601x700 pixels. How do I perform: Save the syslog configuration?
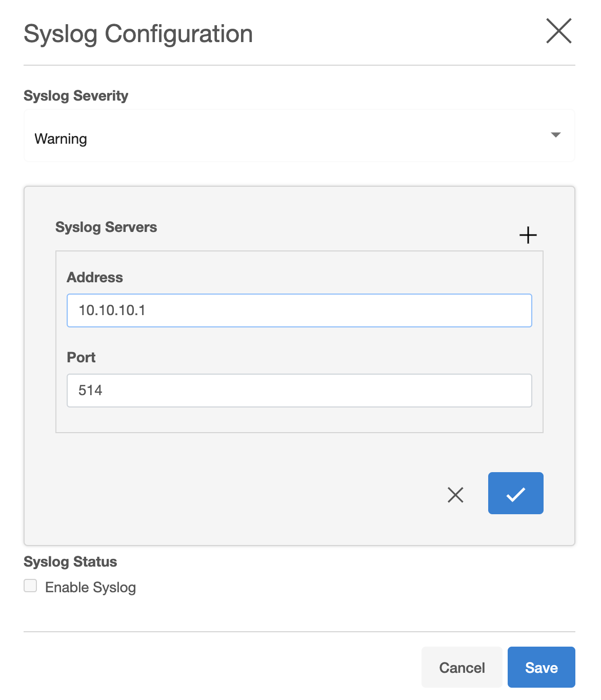coord(541,667)
